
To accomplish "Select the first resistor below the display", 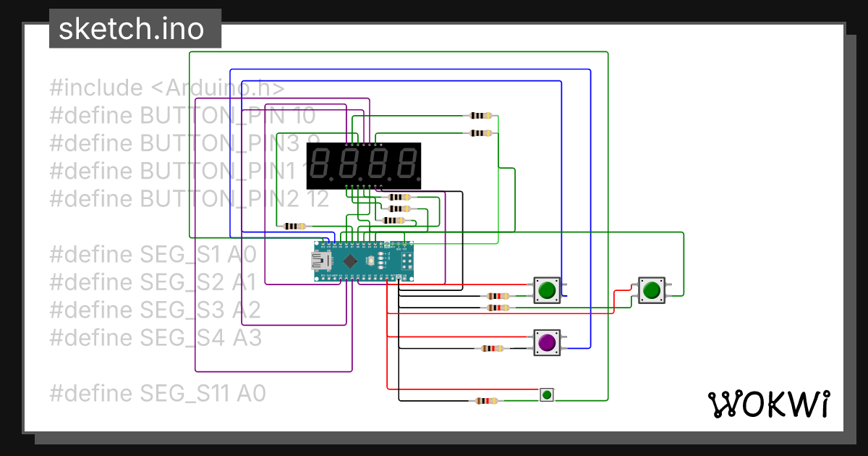I will click(x=399, y=197).
